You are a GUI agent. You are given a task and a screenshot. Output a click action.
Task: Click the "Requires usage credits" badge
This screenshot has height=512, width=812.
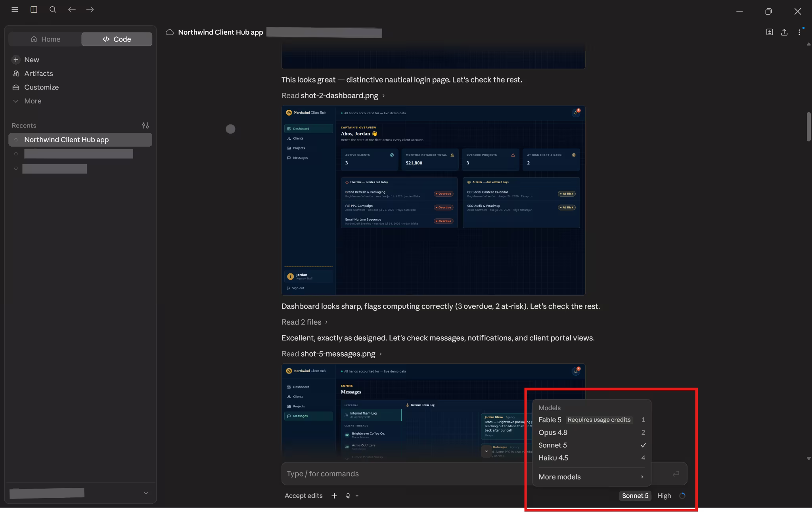599,420
